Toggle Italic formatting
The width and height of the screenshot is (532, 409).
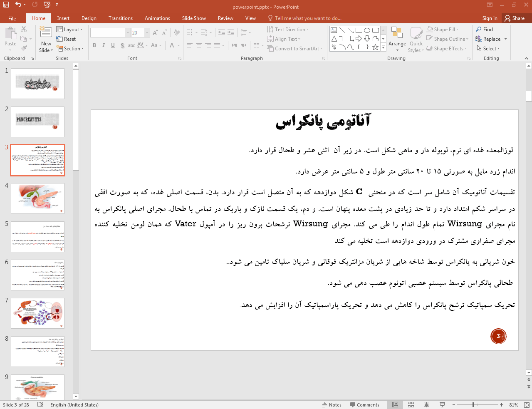[x=104, y=45]
